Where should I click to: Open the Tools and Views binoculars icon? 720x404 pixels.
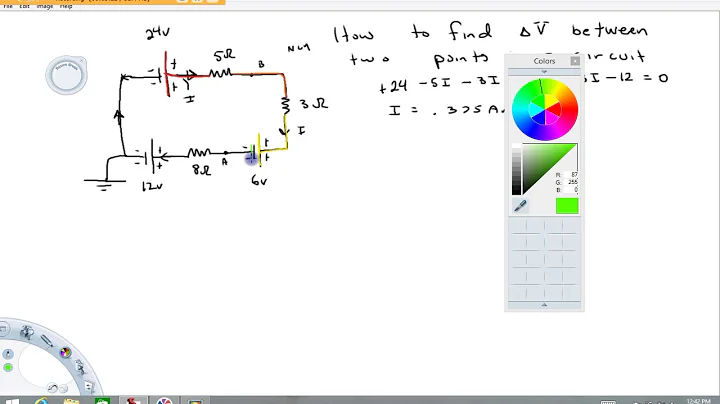[27, 332]
